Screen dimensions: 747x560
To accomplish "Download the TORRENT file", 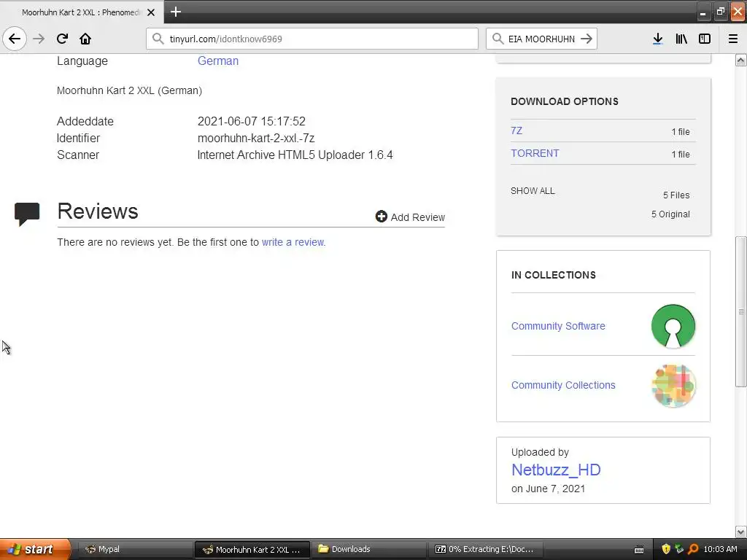I will click(535, 153).
